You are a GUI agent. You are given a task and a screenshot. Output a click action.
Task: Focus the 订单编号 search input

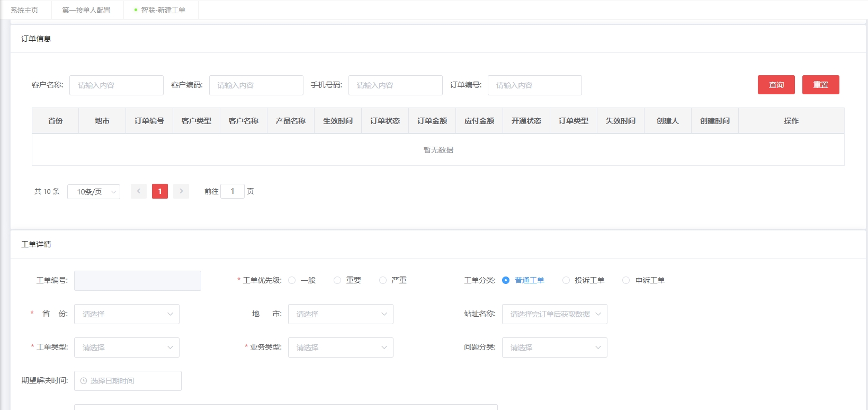click(x=535, y=85)
